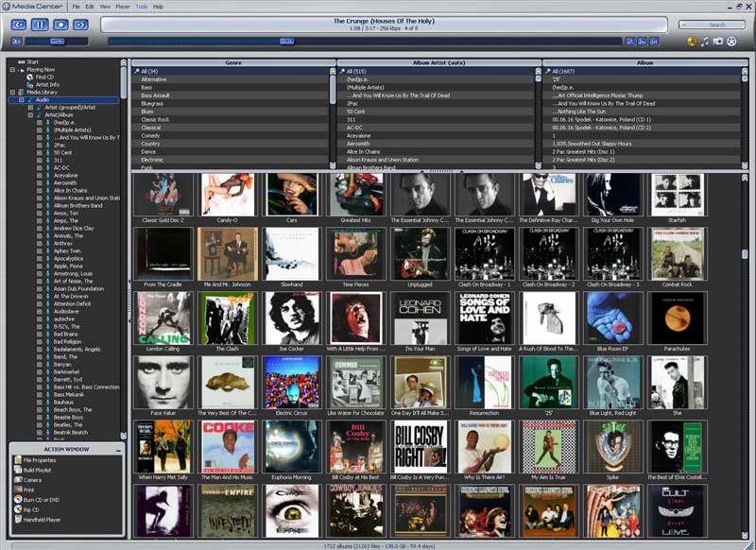The width and height of the screenshot is (756, 550).
Task: Select Classic Rock in the Genre list
Action: 231,119
